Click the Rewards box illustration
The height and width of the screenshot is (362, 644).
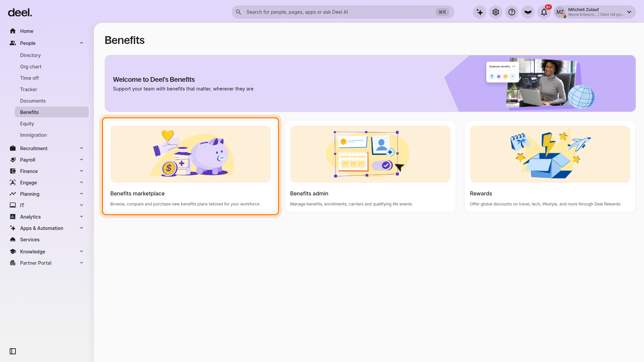[550, 154]
